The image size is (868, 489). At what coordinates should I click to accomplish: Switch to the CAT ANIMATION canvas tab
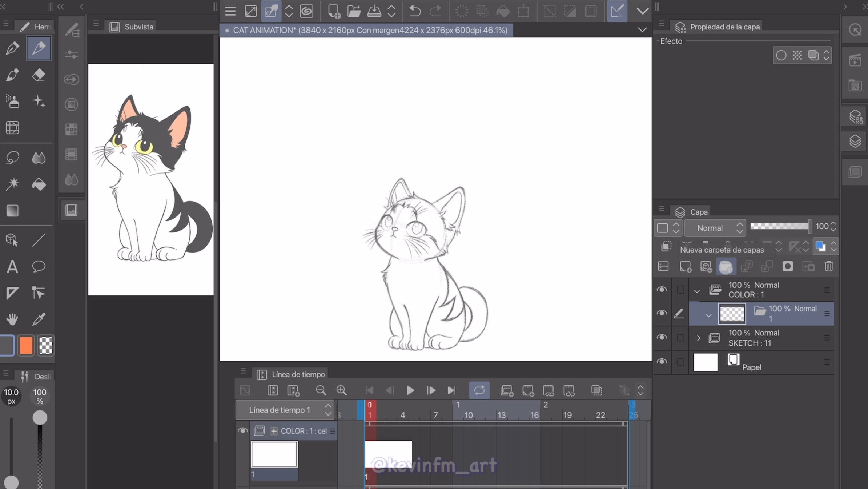pos(366,30)
